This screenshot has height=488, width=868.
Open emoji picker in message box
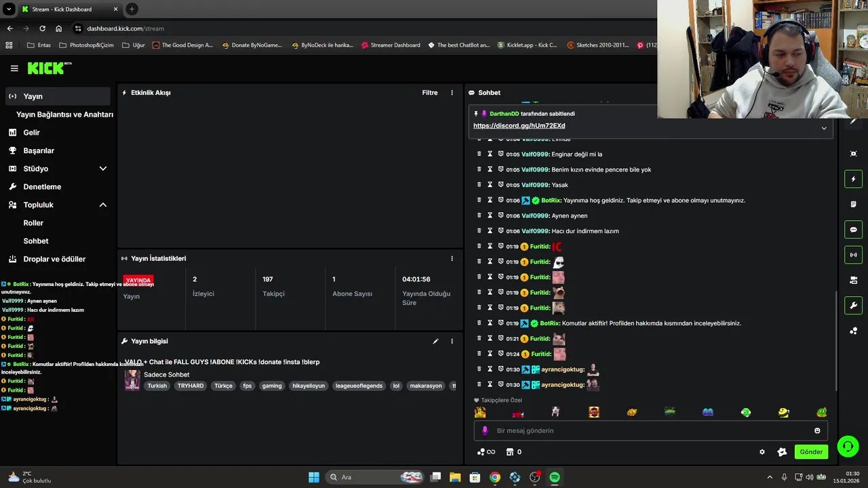[x=817, y=430]
